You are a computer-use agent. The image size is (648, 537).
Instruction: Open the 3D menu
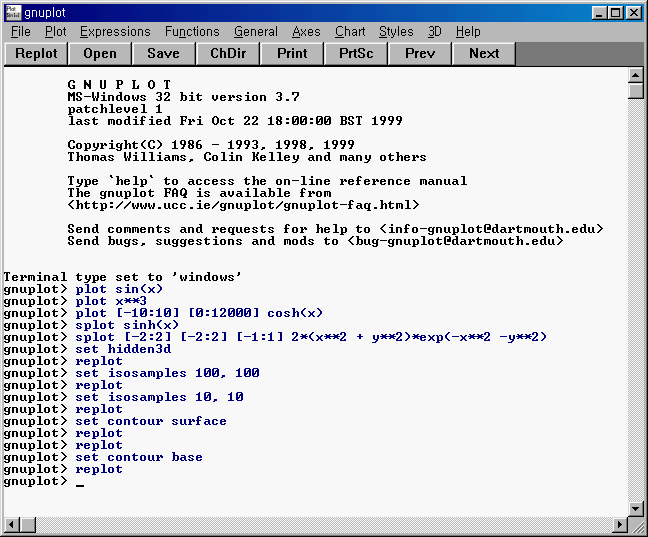[x=434, y=32]
